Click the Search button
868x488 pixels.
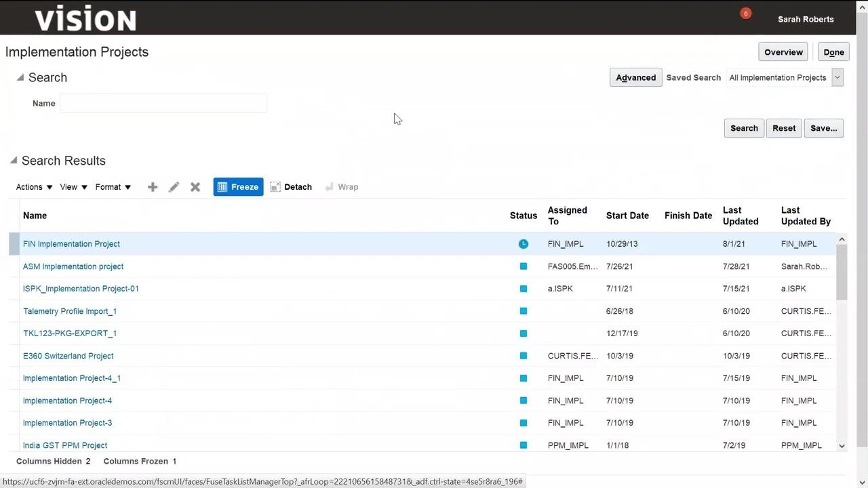click(x=744, y=128)
